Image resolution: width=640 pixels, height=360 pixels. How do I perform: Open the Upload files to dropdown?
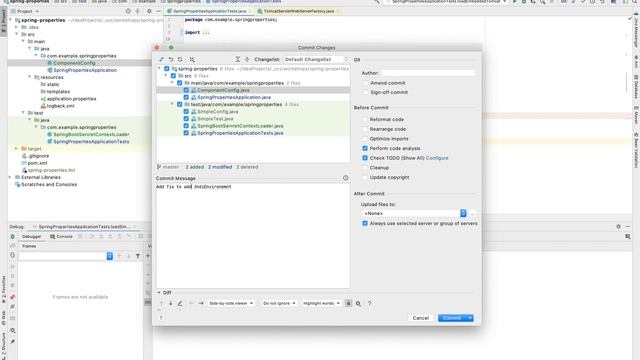tap(414, 213)
